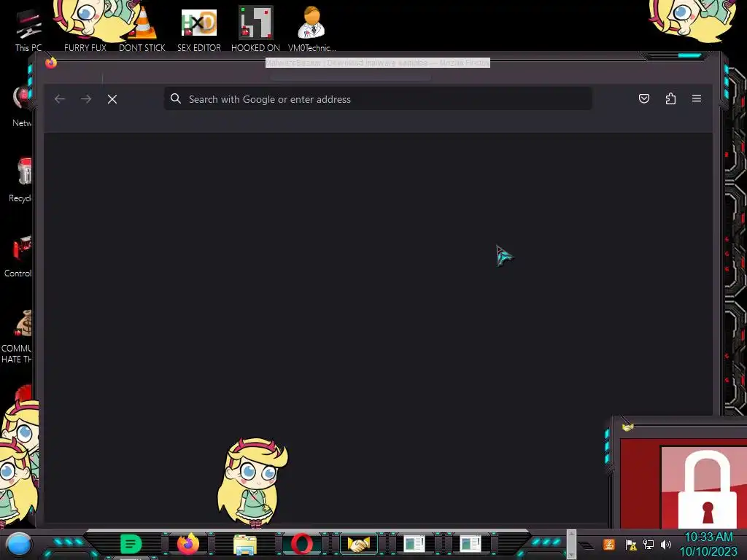
Task: Open green document app in taskbar
Action: (x=131, y=544)
